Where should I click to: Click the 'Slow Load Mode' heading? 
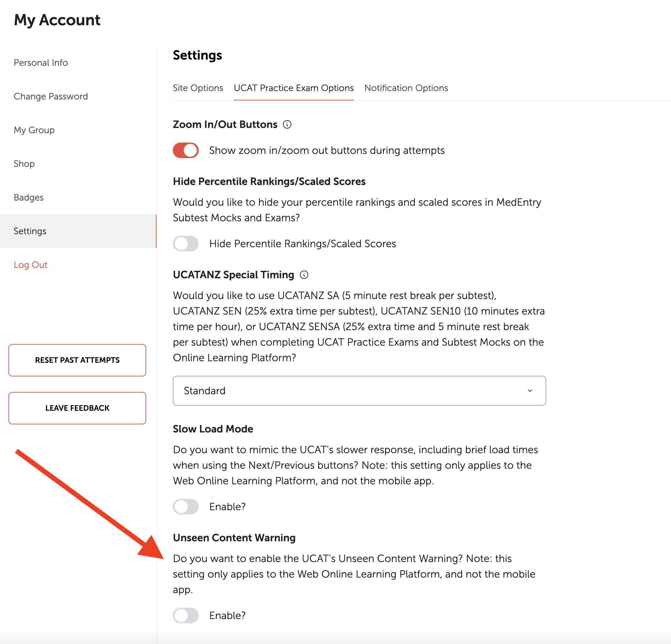[213, 429]
